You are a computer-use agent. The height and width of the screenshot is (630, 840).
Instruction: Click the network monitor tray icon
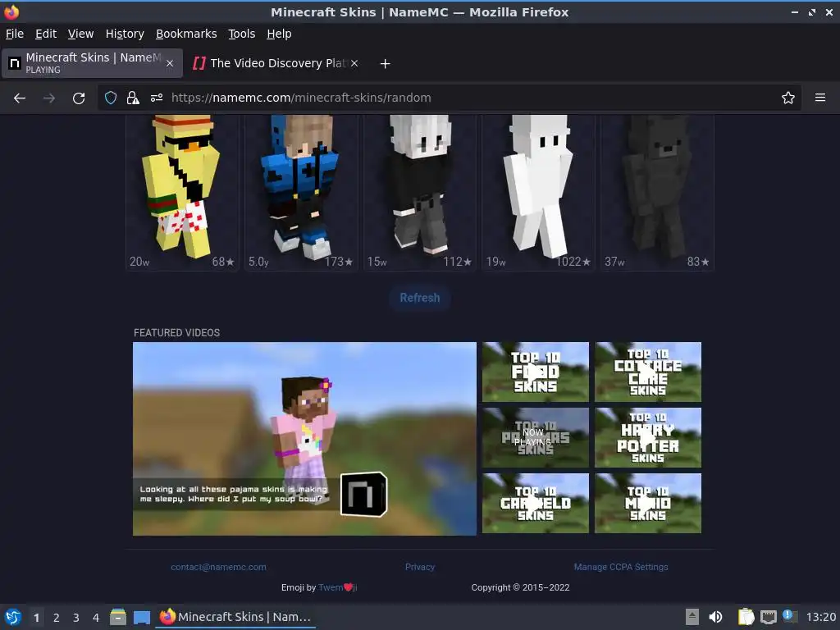tap(768, 617)
